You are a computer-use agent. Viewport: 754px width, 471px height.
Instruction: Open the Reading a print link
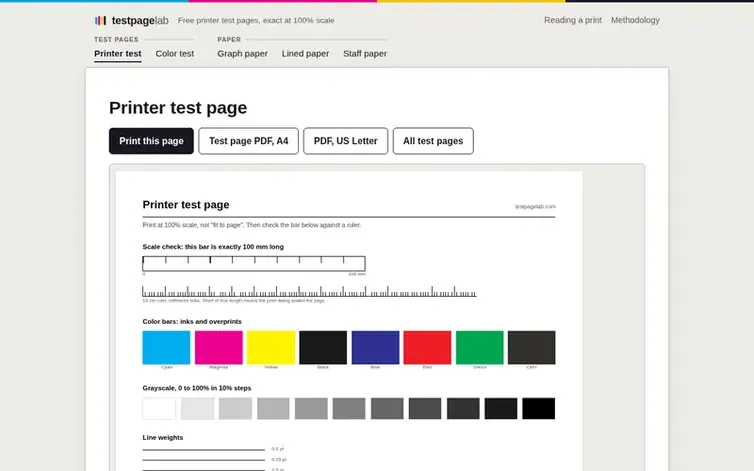[x=573, y=20]
